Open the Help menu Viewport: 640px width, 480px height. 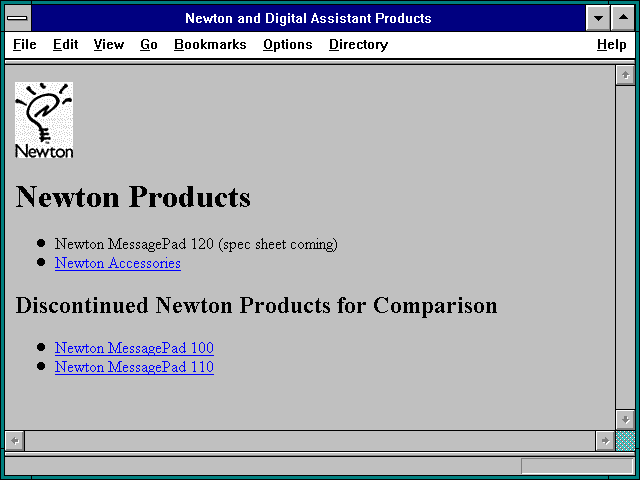[611, 44]
